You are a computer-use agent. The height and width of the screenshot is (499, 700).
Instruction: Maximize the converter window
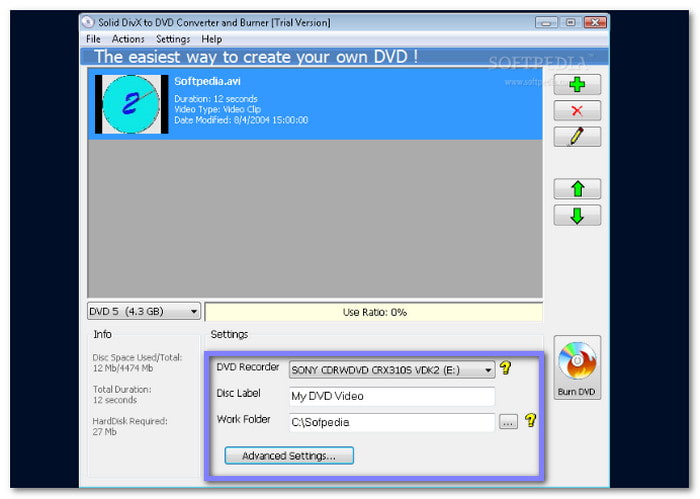(570, 22)
